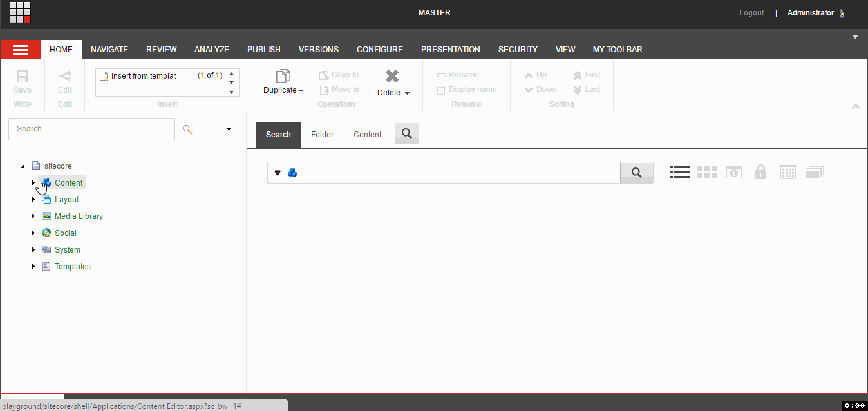
Task: Run search with the magnifier button
Action: tap(637, 173)
